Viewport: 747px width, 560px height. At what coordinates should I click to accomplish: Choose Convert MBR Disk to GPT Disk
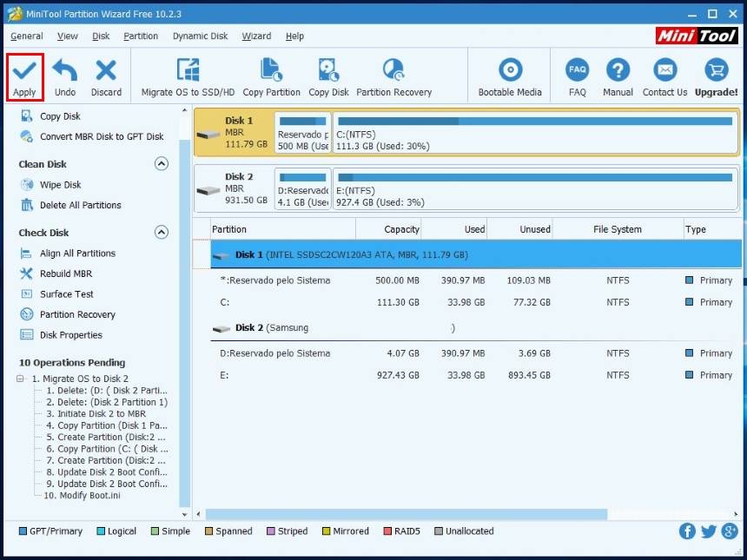tap(101, 136)
